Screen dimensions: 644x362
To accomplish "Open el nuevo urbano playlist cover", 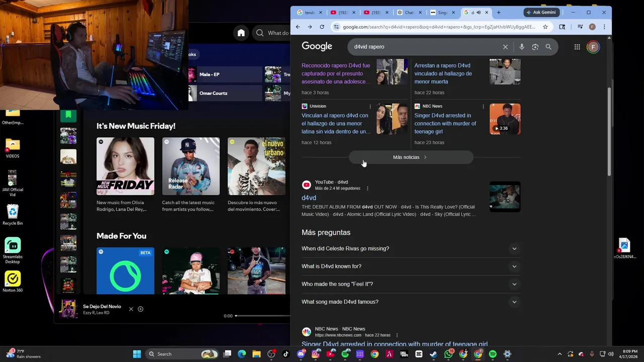I will click(257, 166).
